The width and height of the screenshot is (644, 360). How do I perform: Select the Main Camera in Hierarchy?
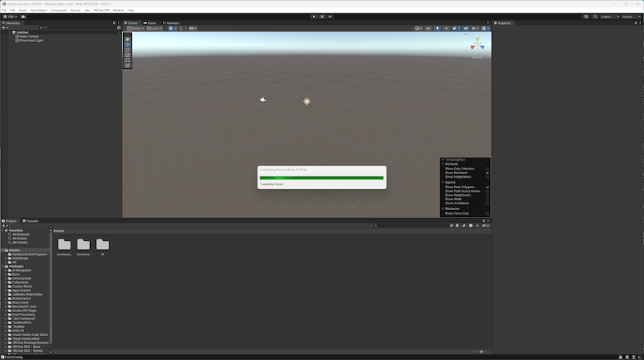pos(29,36)
